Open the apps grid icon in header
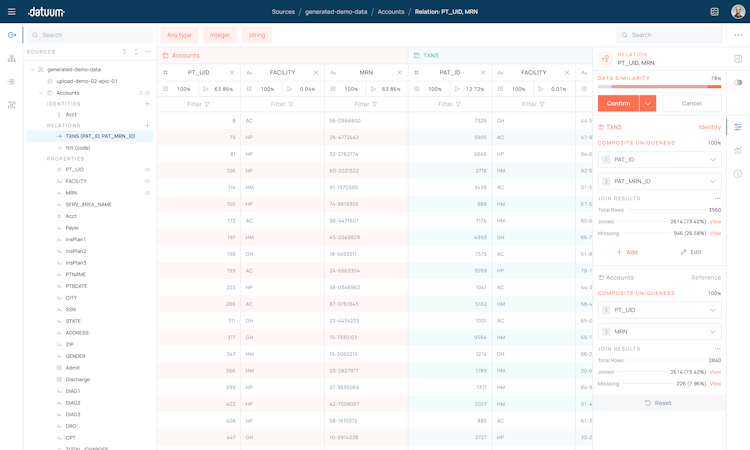This screenshot has width=750, height=450. click(714, 11)
